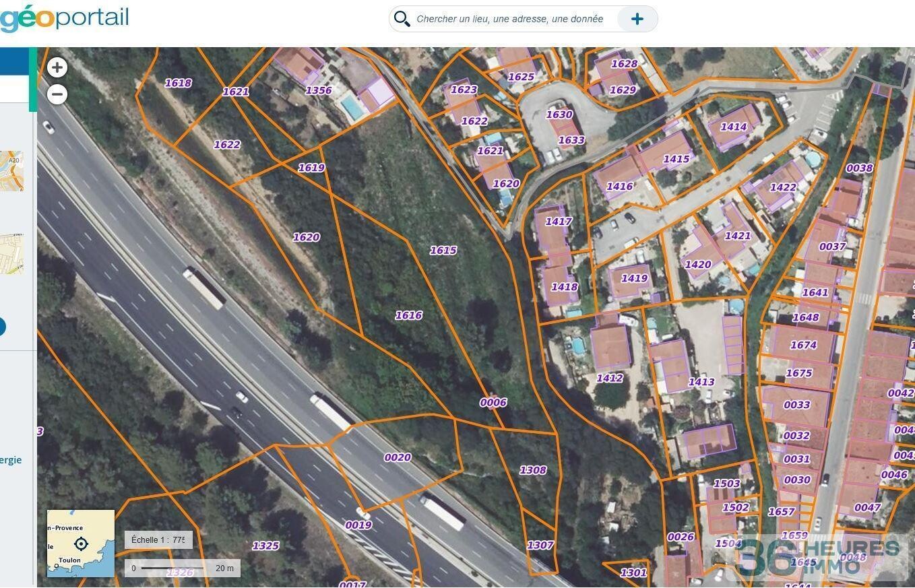This screenshot has height=588, width=915.
Task: Click the 36 Heures Immo watermark logo
Action: pyautogui.click(x=819, y=556)
